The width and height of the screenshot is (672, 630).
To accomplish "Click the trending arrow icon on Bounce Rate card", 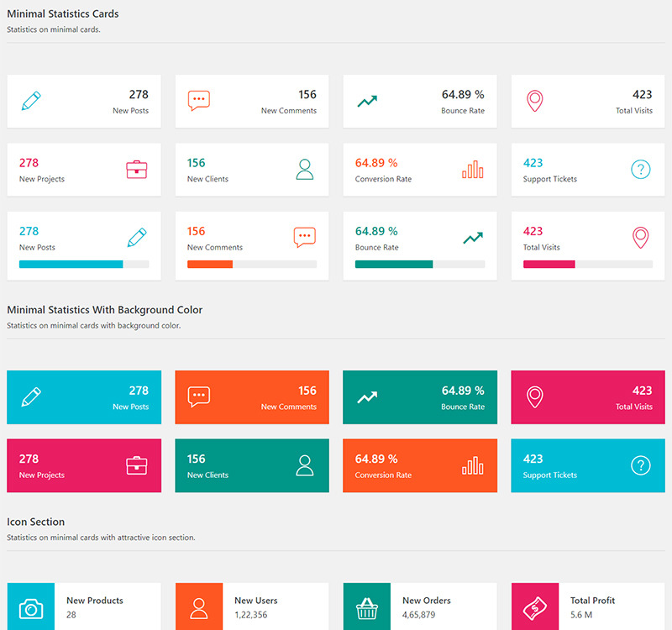I will tap(367, 100).
